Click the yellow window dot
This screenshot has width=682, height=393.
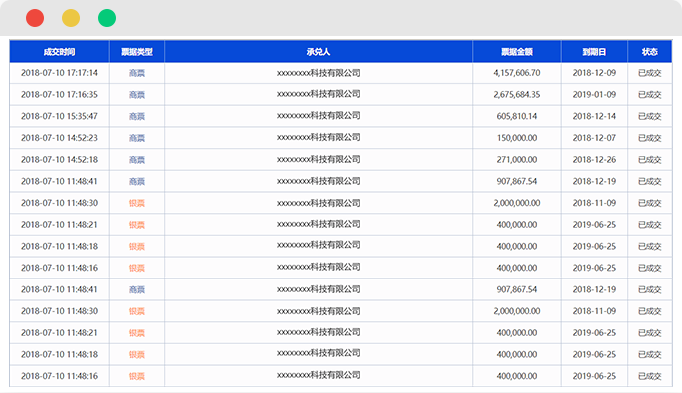(71, 18)
